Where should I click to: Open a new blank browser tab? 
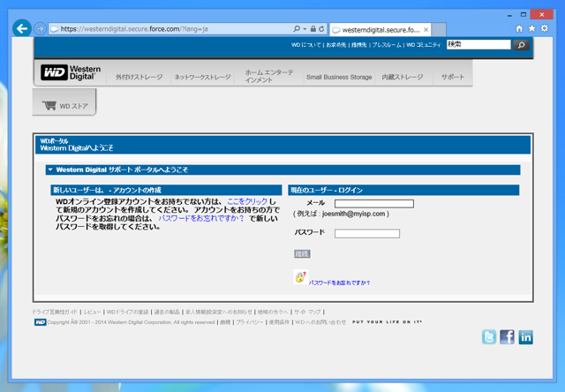click(x=439, y=29)
